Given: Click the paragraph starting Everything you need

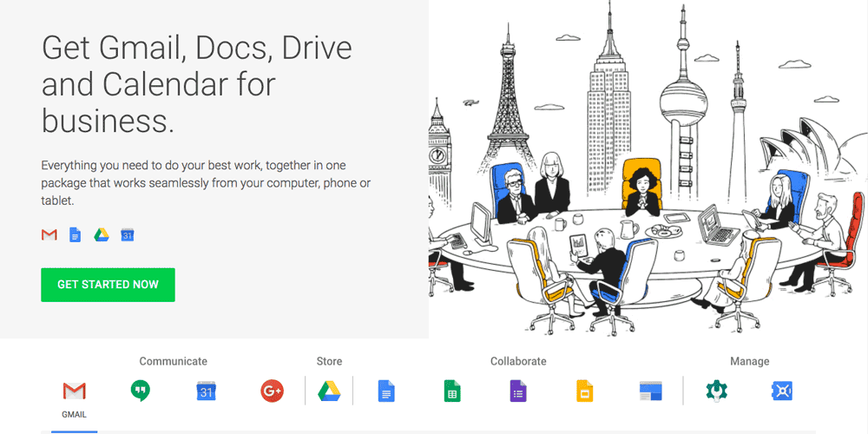Looking at the screenshot, I should coord(206,183).
